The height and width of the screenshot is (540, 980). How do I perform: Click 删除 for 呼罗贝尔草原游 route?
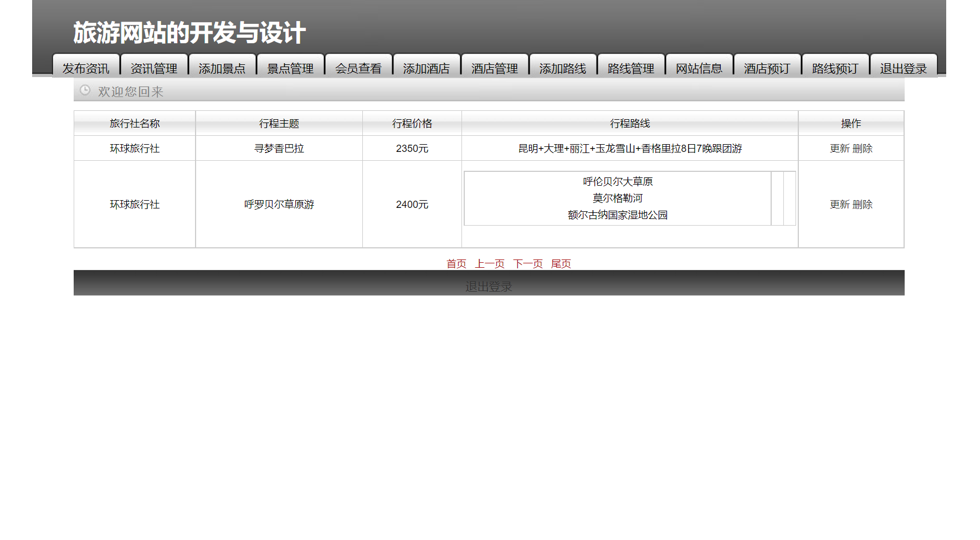pyautogui.click(x=864, y=204)
